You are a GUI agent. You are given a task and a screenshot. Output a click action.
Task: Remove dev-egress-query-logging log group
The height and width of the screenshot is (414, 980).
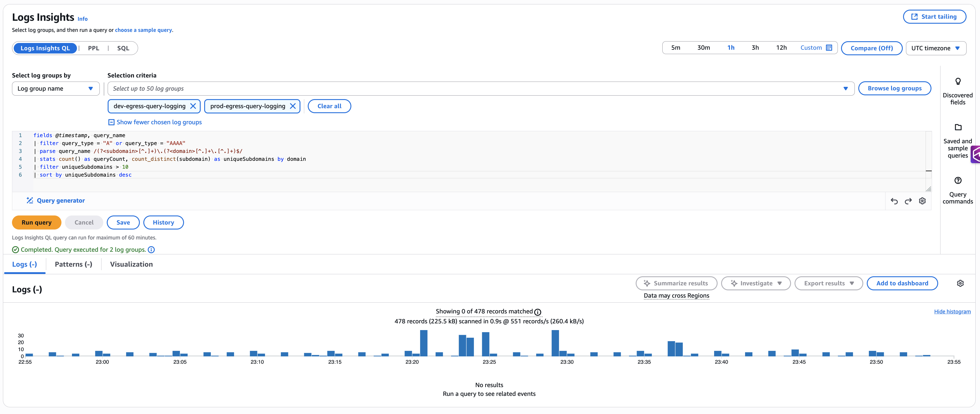tap(193, 106)
